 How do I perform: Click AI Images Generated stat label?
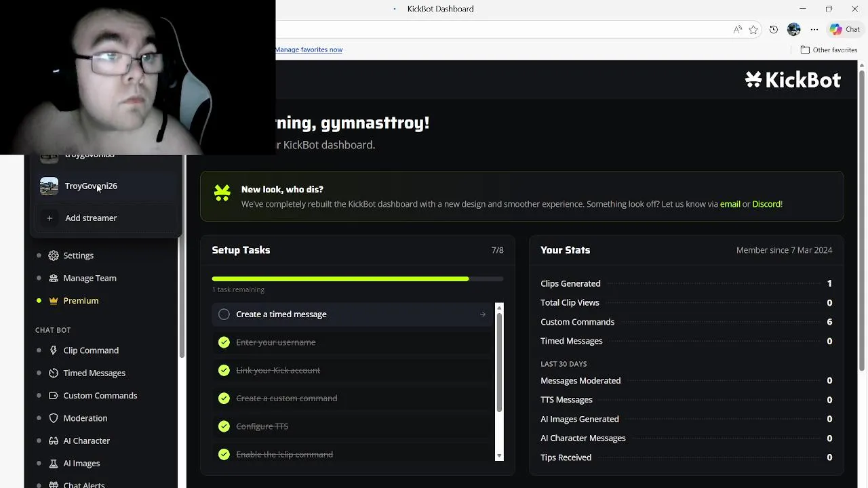pyautogui.click(x=580, y=419)
